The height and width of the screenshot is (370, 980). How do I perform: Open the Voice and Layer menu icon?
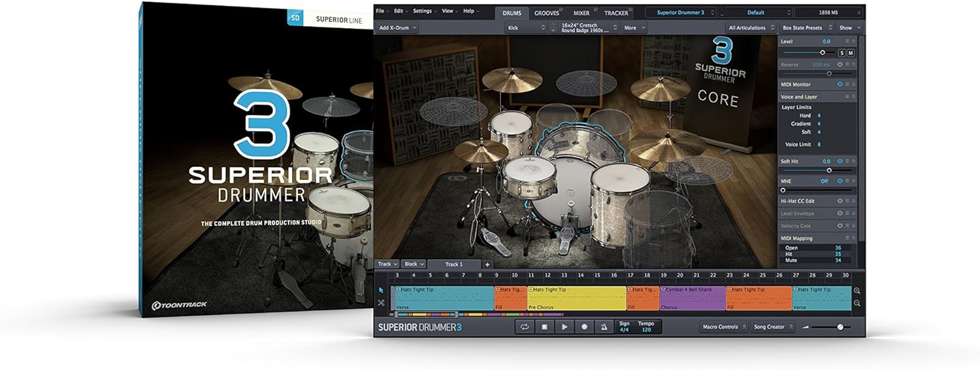pyautogui.click(x=847, y=97)
